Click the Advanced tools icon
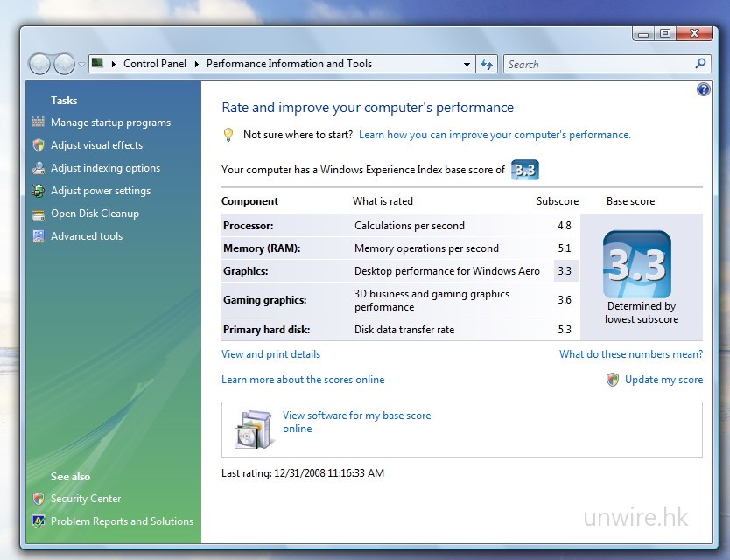This screenshot has width=730, height=560. 38,236
